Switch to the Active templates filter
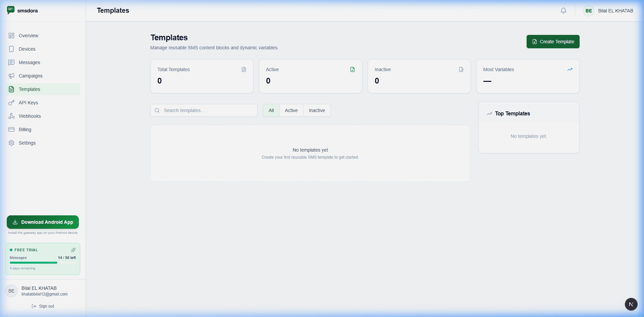Viewport: 644px width, 317px height. [x=291, y=110]
